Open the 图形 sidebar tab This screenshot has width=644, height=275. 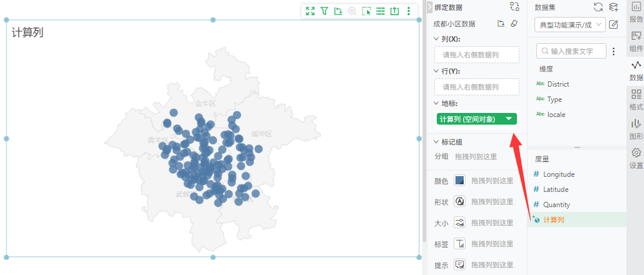tap(636, 129)
